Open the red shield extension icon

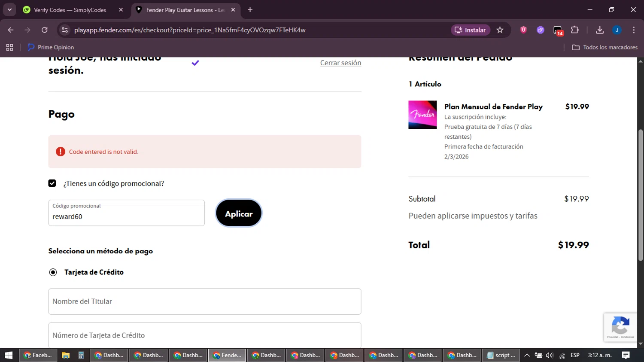(x=523, y=30)
